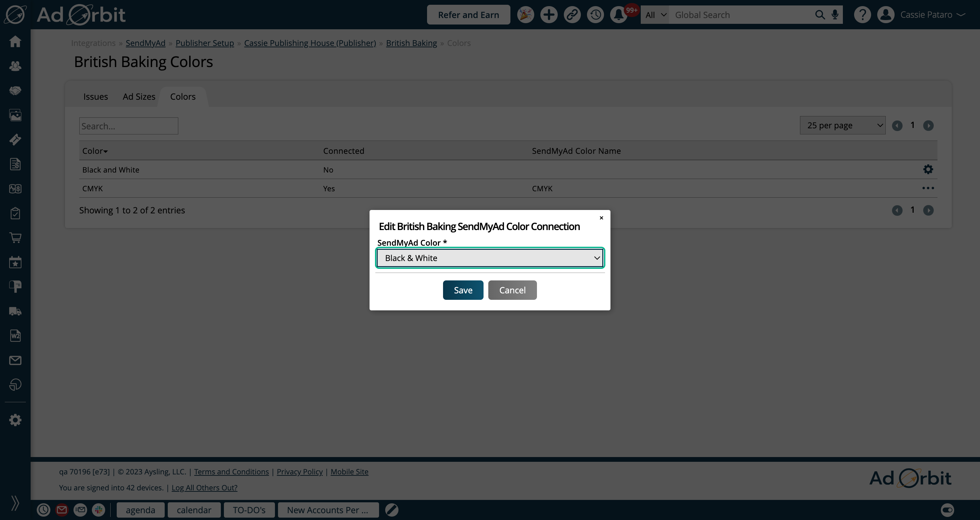
Task: Toggle the switch in bottom-right corner
Action: click(947, 510)
